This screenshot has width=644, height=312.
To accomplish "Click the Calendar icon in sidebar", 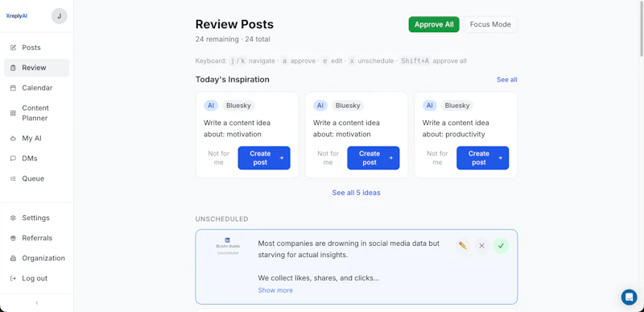I will point(13,88).
